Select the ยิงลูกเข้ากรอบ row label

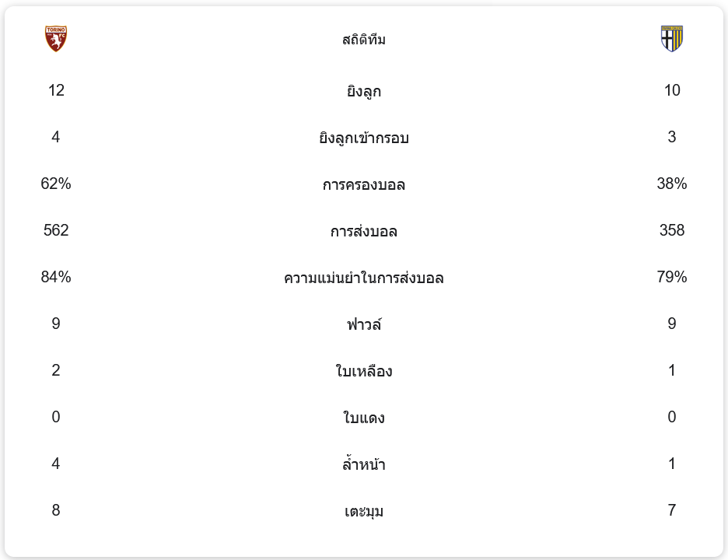(x=364, y=138)
